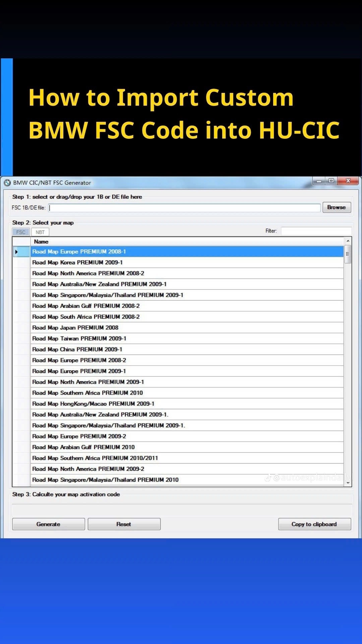Select Road Map North America PREMIUM 2009-2

coord(187,469)
